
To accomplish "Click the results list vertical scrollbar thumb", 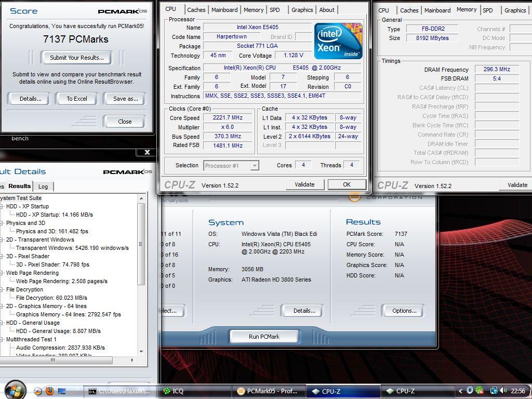I will coord(141,244).
